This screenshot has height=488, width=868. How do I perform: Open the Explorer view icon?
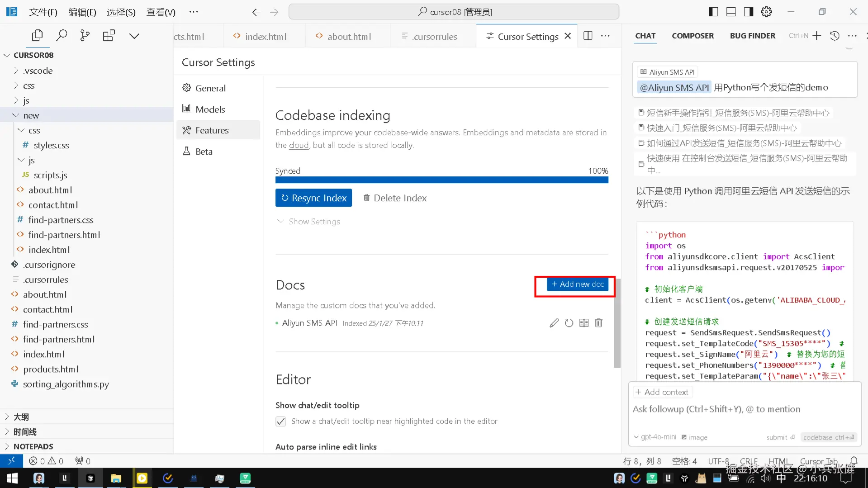pyautogui.click(x=37, y=36)
